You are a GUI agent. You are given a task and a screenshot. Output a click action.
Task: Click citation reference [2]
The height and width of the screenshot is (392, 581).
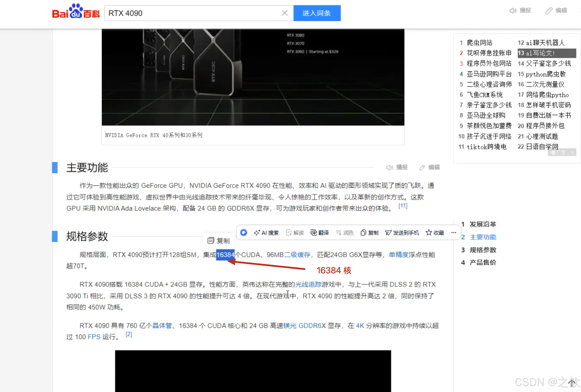(x=129, y=334)
